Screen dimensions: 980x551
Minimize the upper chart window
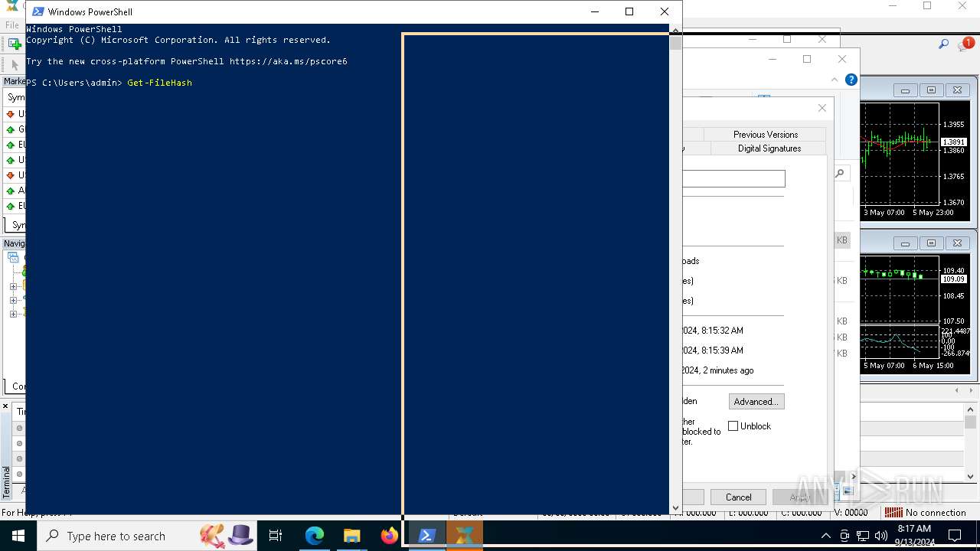click(906, 90)
